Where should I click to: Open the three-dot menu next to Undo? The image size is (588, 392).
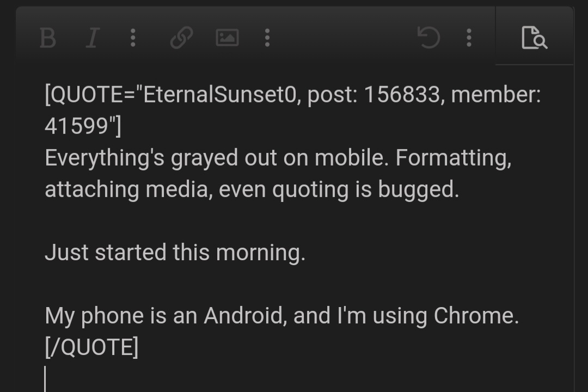point(468,38)
